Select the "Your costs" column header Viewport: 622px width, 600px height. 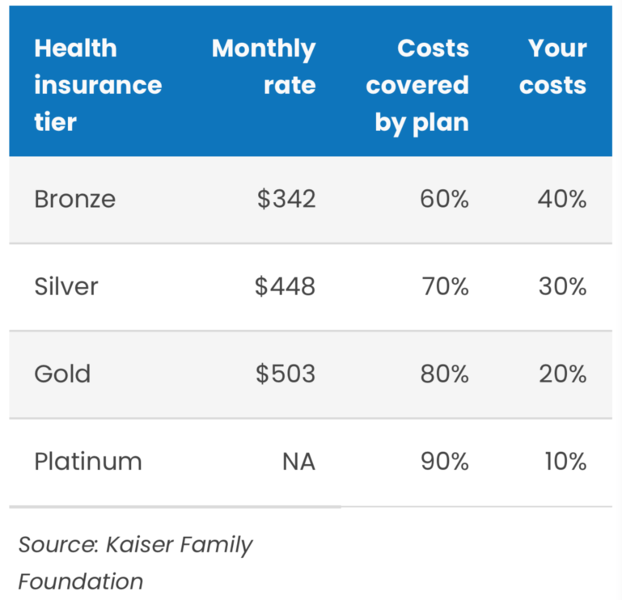(x=552, y=67)
